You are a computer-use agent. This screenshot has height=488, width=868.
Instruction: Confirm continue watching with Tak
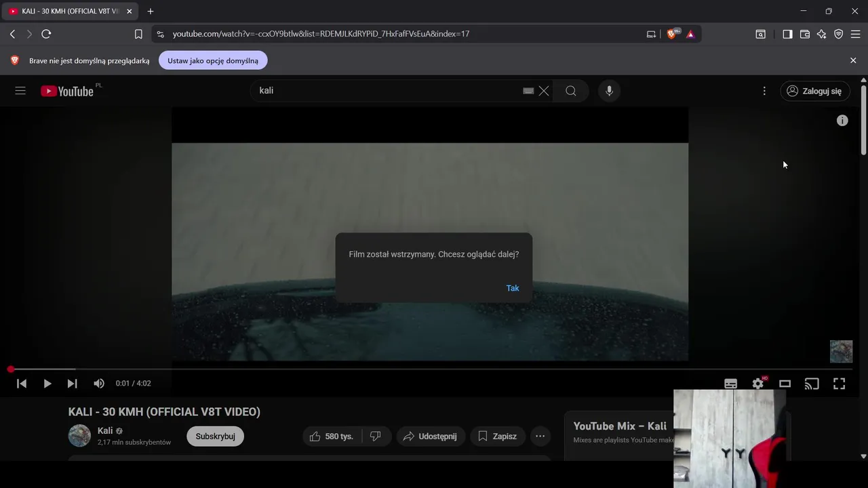point(513,288)
